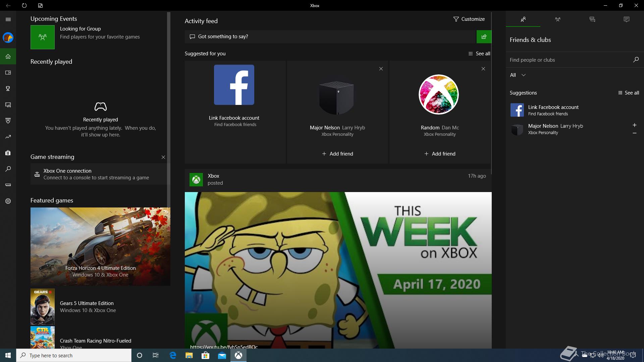Click Got something to say field
This screenshot has width=644, height=362.
pyautogui.click(x=331, y=37)
